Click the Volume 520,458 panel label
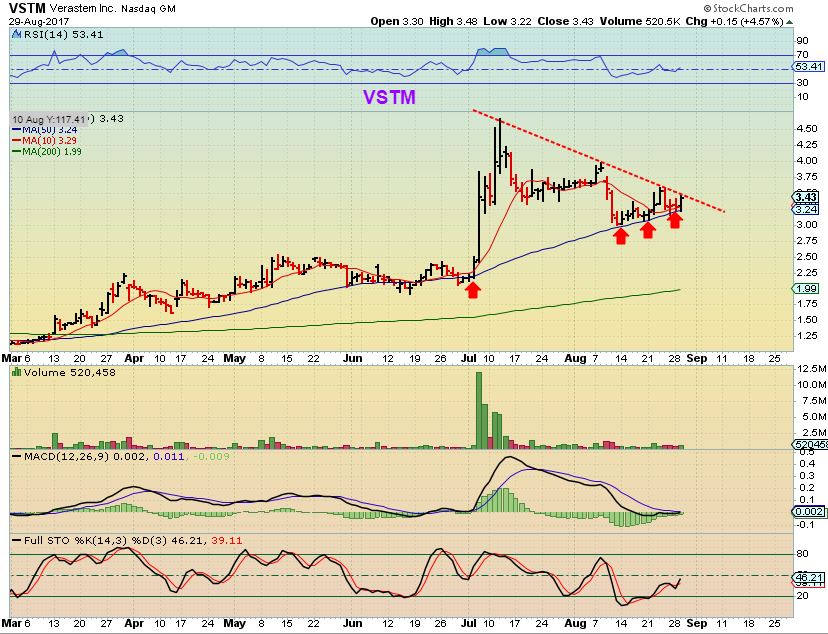Image resolution: width=828 pixels, height=634 pixels. point(70,373)
